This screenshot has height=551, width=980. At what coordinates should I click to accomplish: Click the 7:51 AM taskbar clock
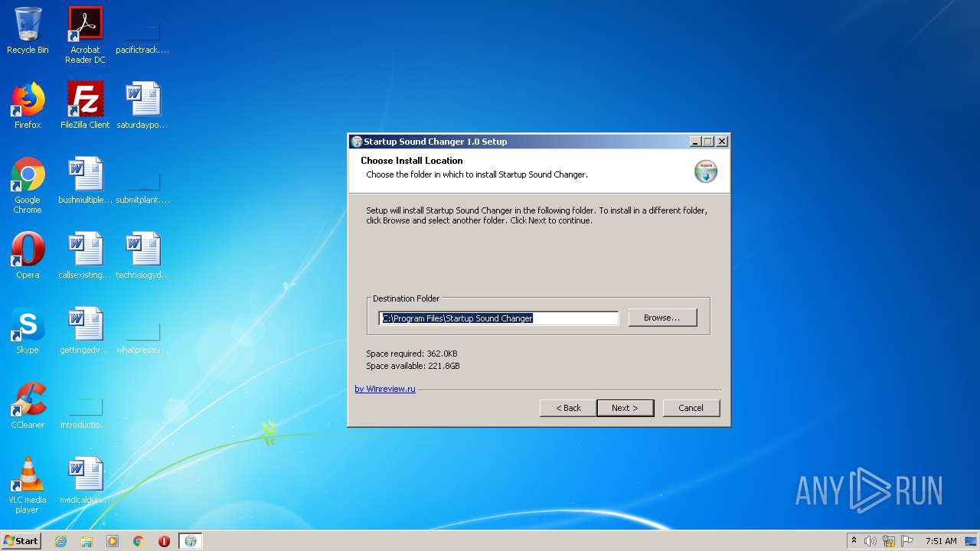[941, 541]
